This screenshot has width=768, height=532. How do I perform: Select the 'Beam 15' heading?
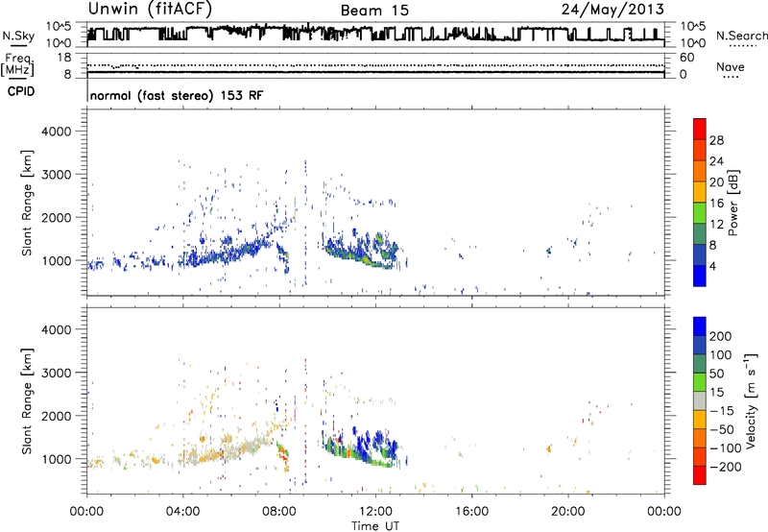pos(374,11)
